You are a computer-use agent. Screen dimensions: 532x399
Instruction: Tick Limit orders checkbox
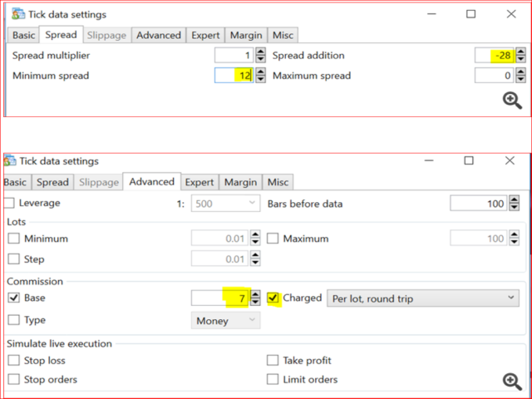(273, 379)
